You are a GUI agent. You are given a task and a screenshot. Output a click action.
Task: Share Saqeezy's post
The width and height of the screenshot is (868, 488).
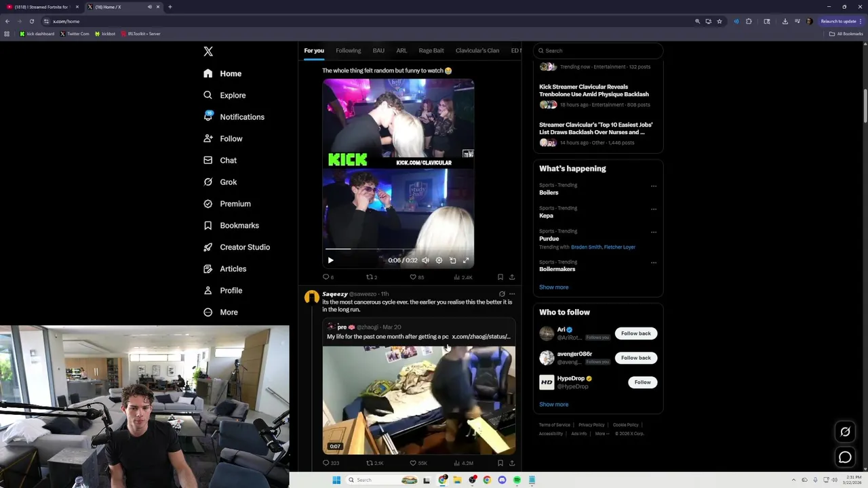point(512,463)
